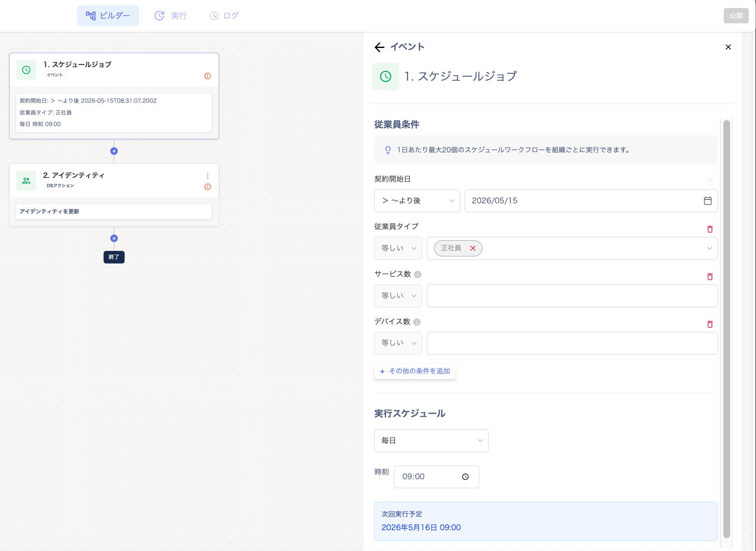This screenshot has height=551, width=756.
Task: Click the デバイス数 info icon
Action: 417,322
